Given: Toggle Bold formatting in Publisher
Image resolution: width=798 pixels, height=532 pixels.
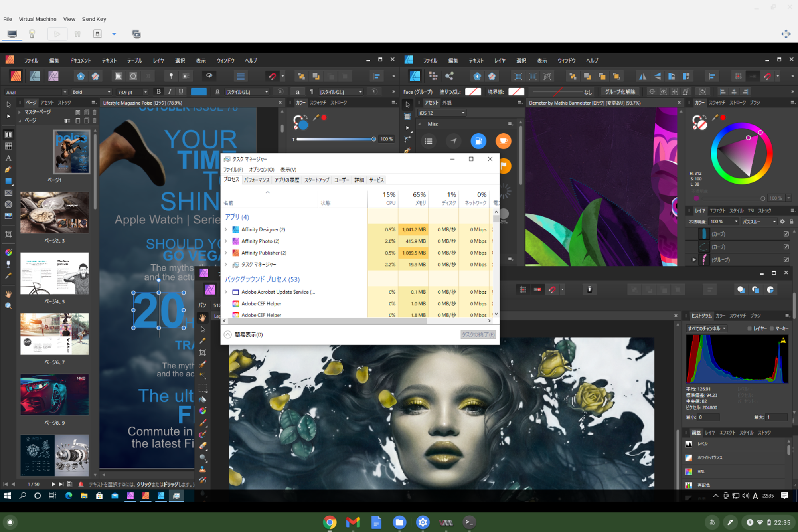Looking at the screenshot, I should 158,92.
